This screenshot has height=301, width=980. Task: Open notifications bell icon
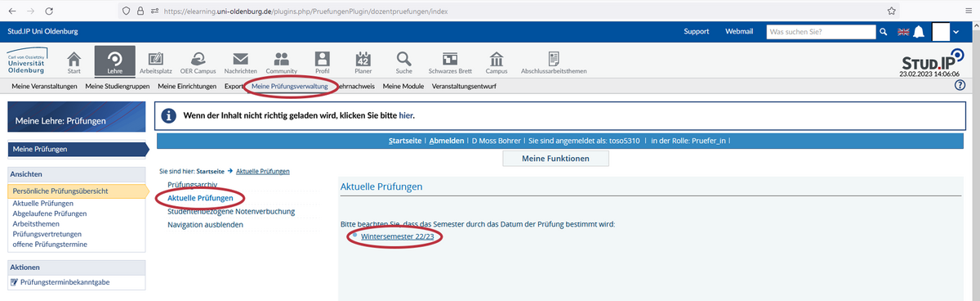(919, 31)
